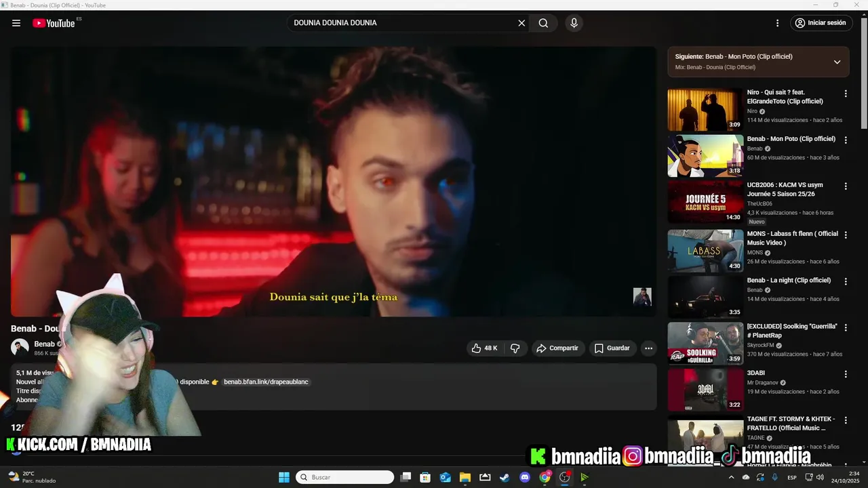Open the settings three-dot menu by Iniciar sesión
Viewport: 868px width, 488px height.
[x=778, y=23]
